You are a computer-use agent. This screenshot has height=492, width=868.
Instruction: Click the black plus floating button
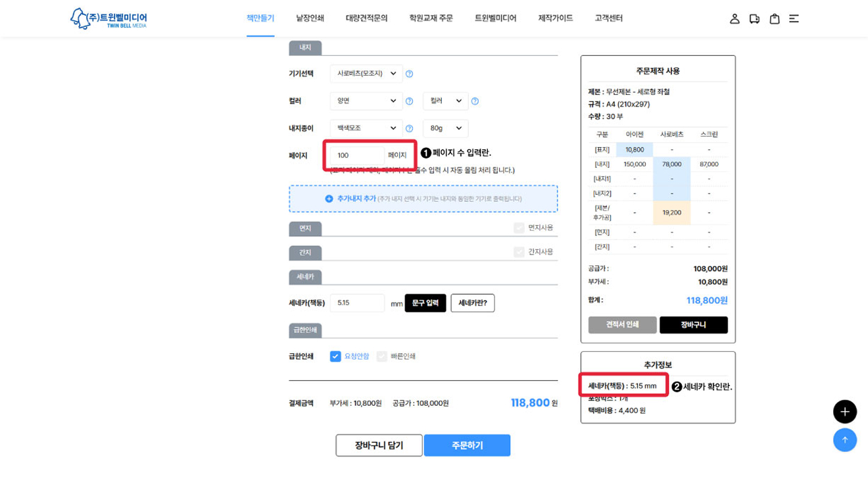point(844,412)
